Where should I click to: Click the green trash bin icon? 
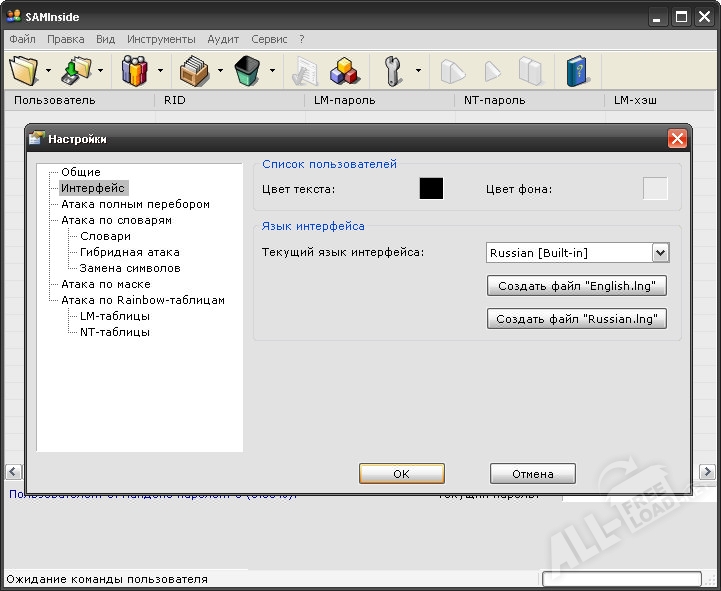click(247, 70)
